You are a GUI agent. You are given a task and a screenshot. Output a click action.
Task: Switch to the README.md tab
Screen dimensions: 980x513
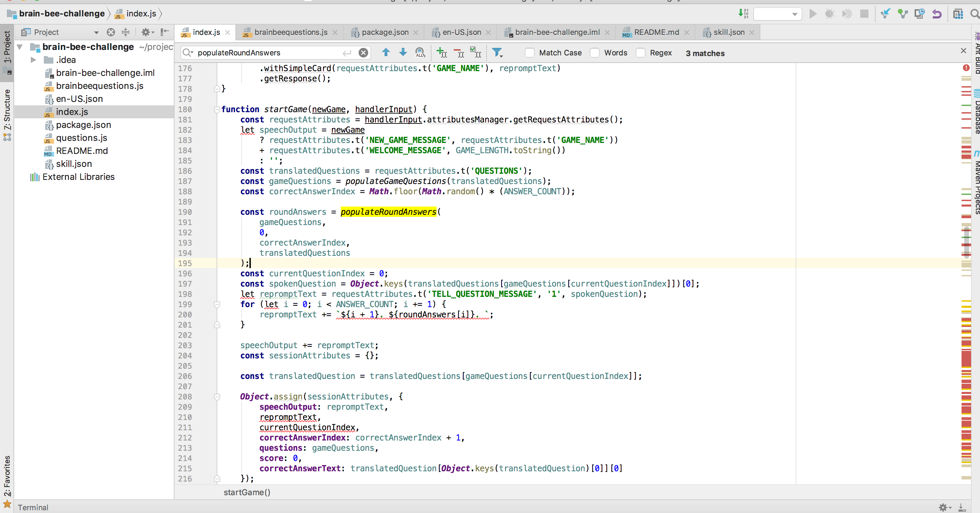click(x=656, y=32)
